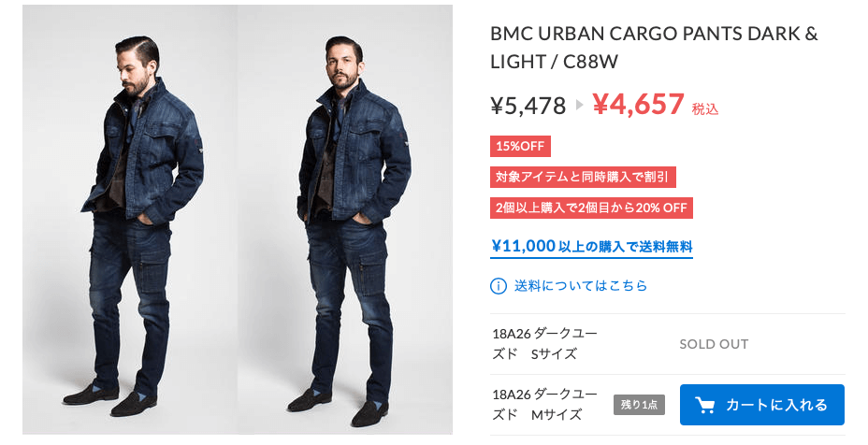Open the ¥11,000 free shipping link

point(592,246)
